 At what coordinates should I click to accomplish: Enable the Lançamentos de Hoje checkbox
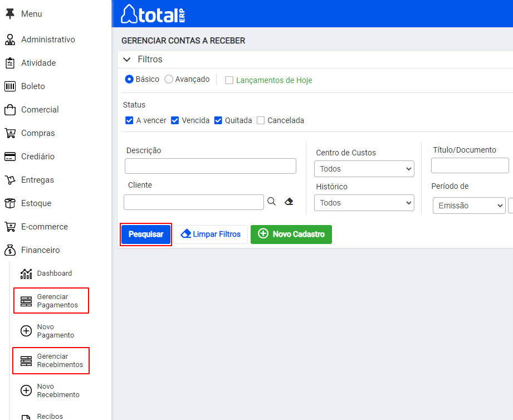[229, 80]
